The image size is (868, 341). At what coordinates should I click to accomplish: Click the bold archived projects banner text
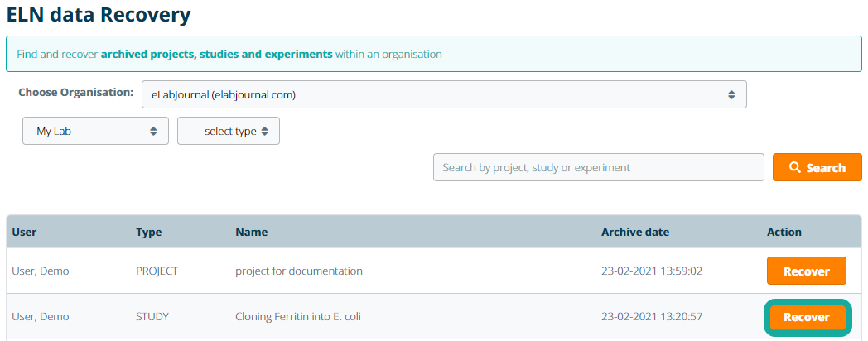coord(217,55)
